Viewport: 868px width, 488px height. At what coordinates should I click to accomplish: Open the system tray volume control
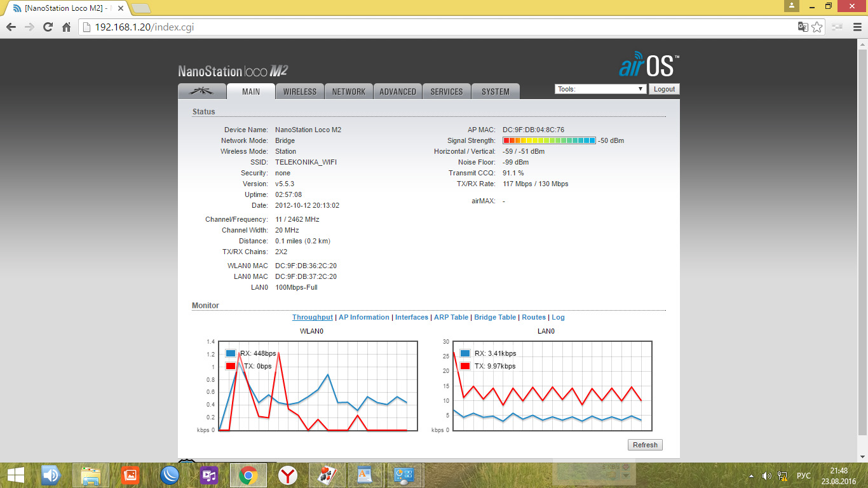coord(766,475)
